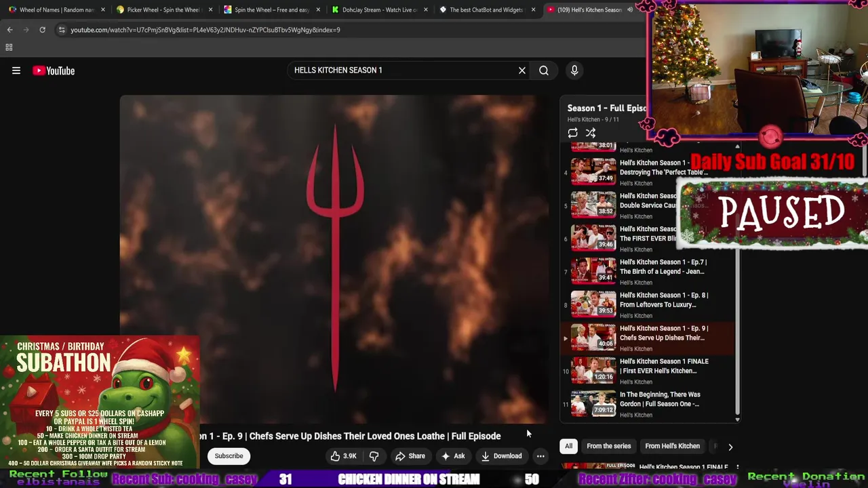Like the video (3.9K)

click(343, 456)
